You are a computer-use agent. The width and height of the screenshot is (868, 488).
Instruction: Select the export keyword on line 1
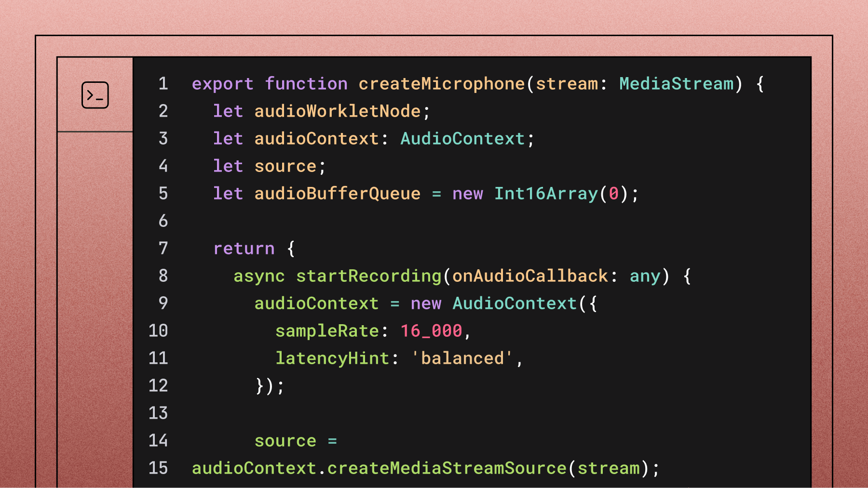(222, 83)
